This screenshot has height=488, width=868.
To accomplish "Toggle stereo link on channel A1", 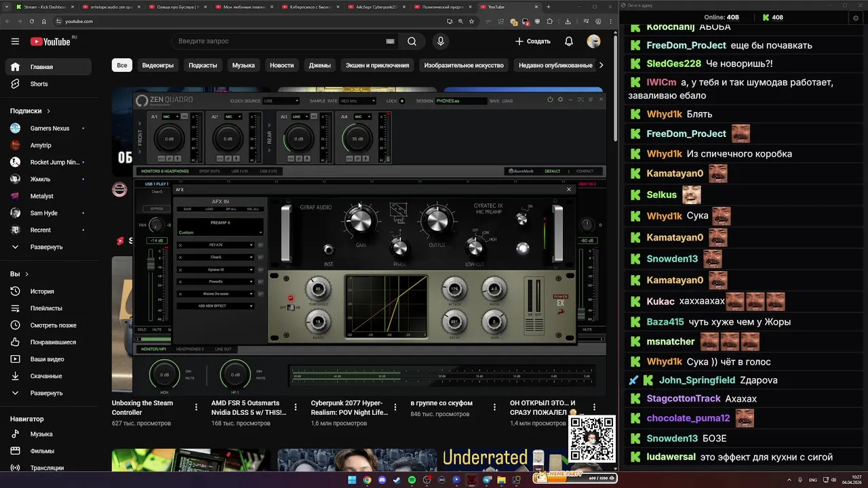I will (184, 116).
